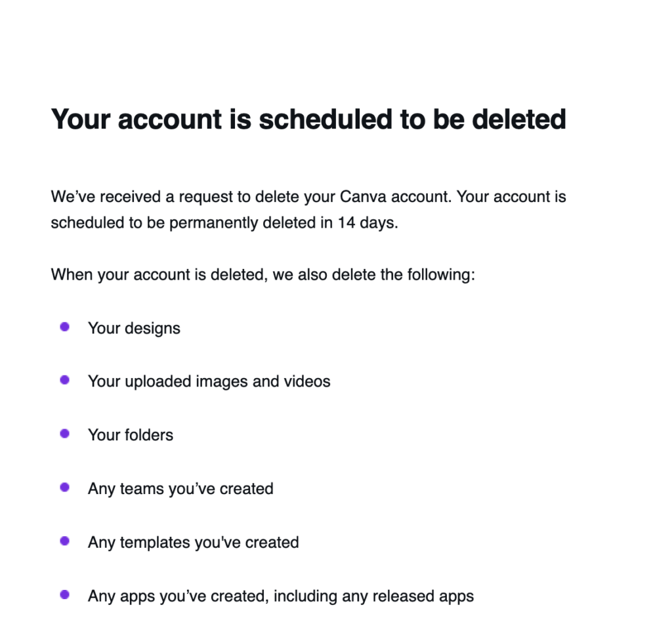
Task: Click the bullet next to Your uploaded images
Action: (64, 380)
